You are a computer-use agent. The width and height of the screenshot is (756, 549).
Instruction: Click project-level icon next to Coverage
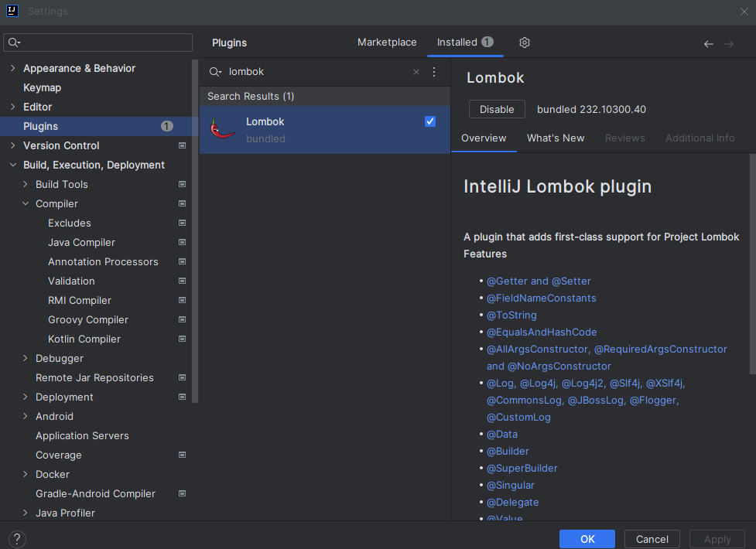click(x=183, y=455)
